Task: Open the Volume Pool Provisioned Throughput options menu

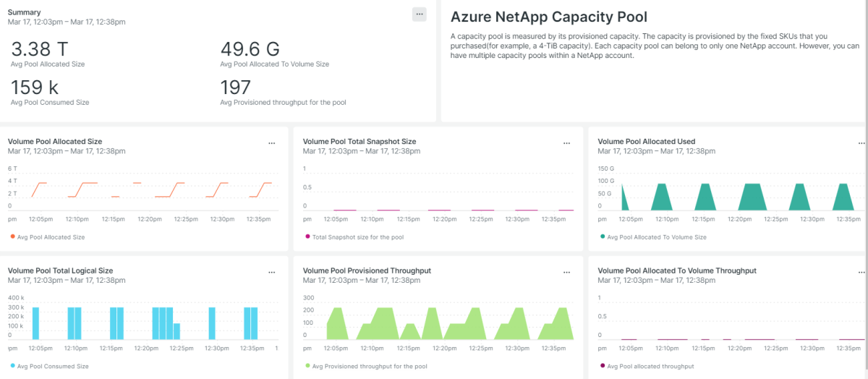Action: click(x=567, y=272)
